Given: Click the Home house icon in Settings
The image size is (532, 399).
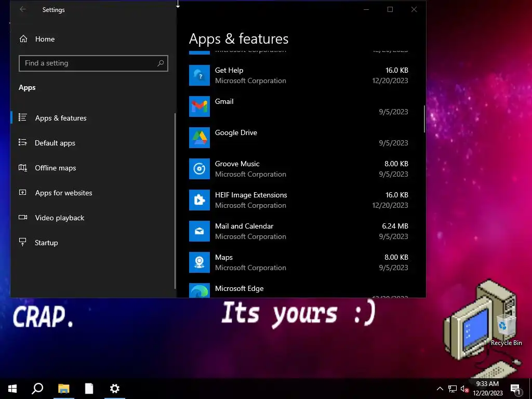Looking at the screenshot, I should tap(23, 39).
